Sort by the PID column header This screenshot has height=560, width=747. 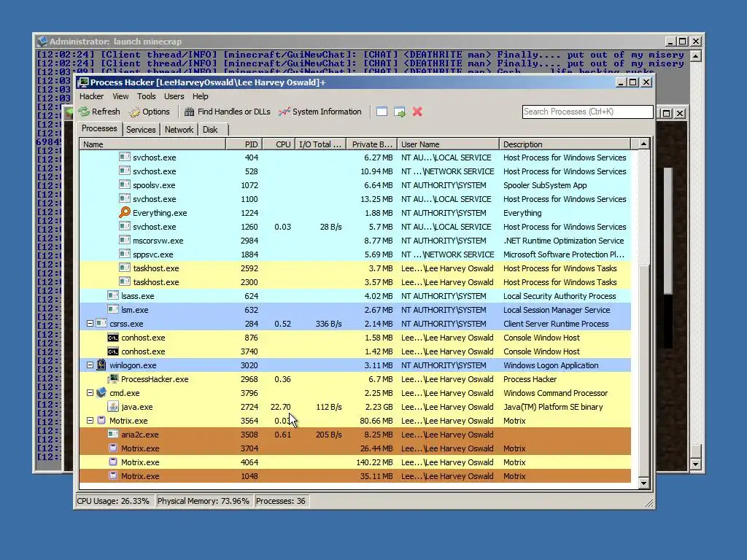tap(244, 144)
